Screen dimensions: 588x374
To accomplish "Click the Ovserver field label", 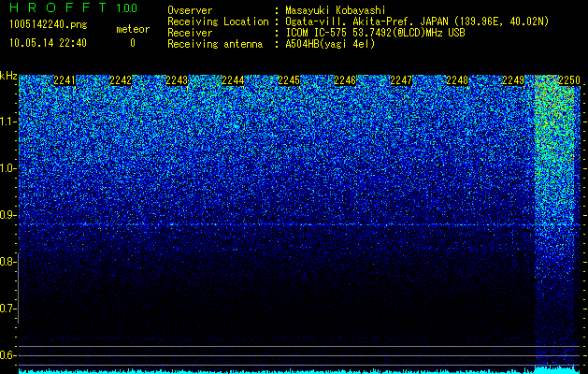I will point(190,10).
